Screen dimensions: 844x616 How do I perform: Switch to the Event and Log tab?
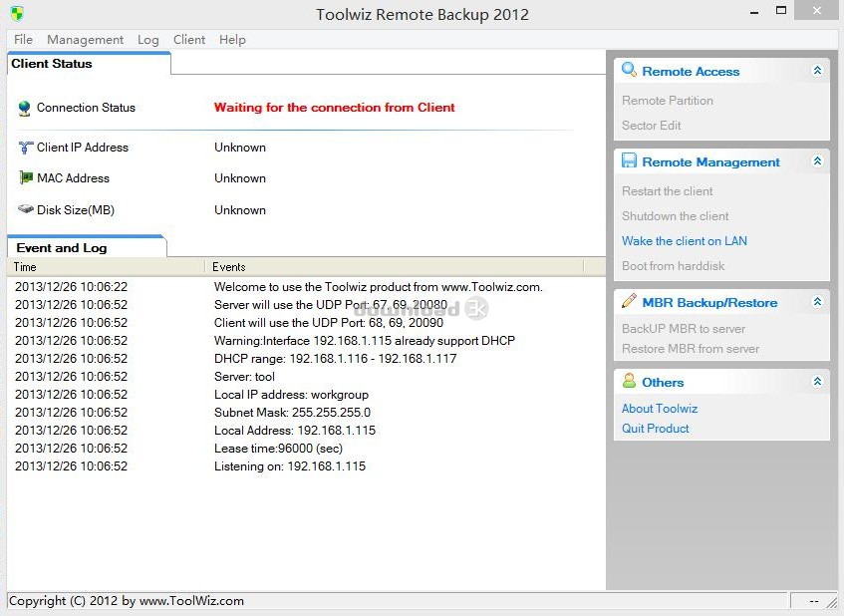click(62, 247)
